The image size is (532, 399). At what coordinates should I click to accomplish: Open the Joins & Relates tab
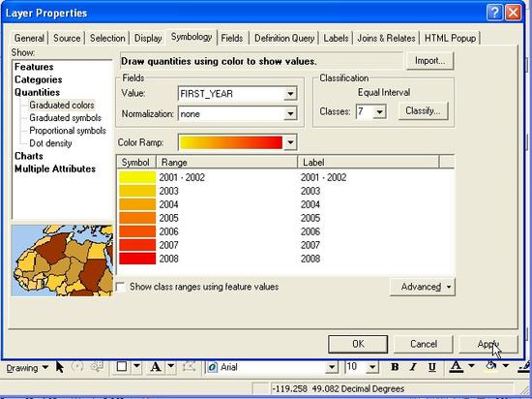coord(387,38)
